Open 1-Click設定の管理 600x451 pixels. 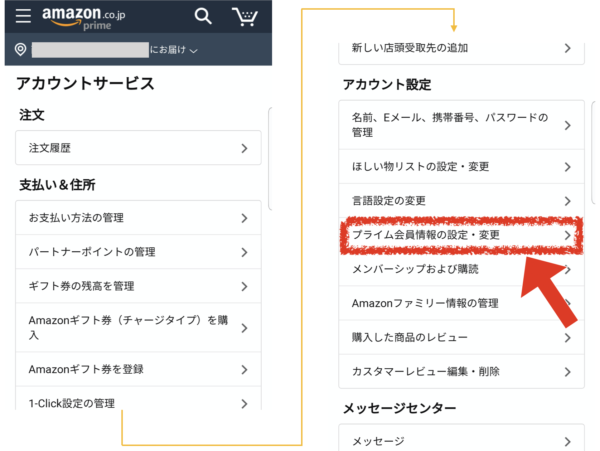[x=138, y=399]
